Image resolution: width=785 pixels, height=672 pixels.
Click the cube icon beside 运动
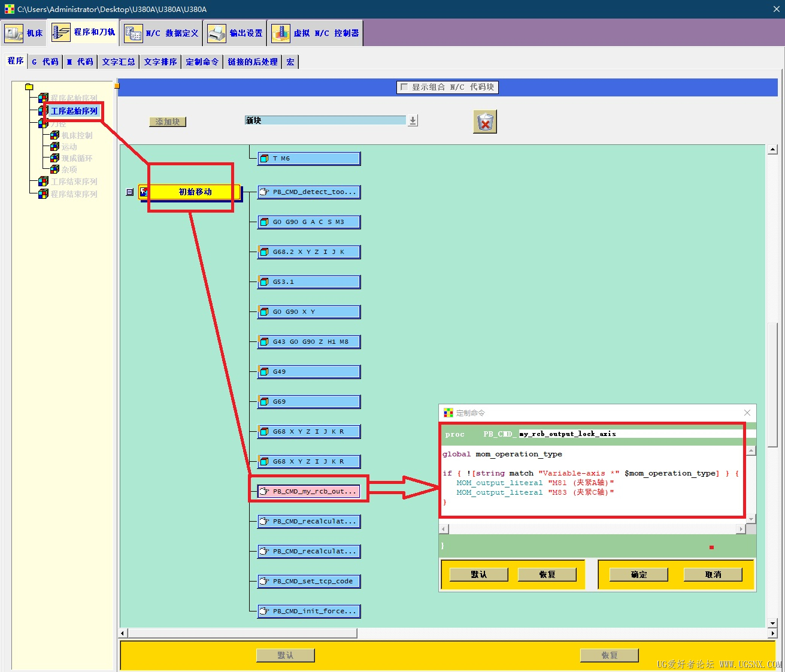click(x=54, y=147)
